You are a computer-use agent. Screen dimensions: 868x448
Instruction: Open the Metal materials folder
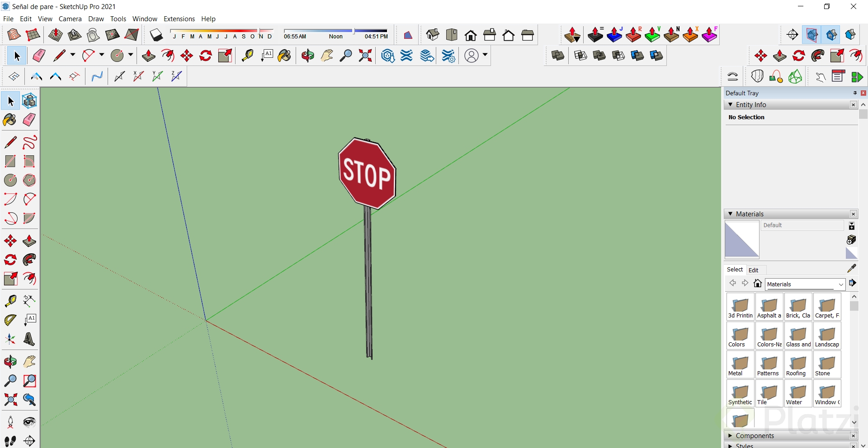[x=740, y=365]
